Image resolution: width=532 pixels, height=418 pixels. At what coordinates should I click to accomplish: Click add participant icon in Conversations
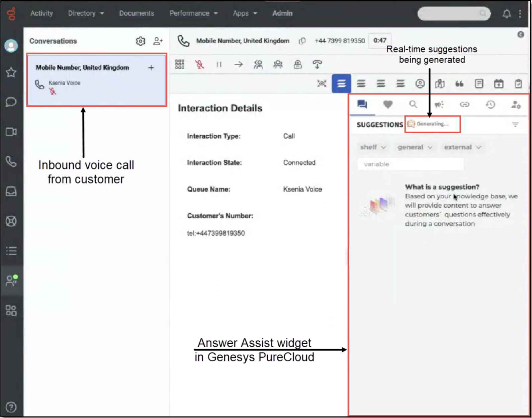(158, 41)
